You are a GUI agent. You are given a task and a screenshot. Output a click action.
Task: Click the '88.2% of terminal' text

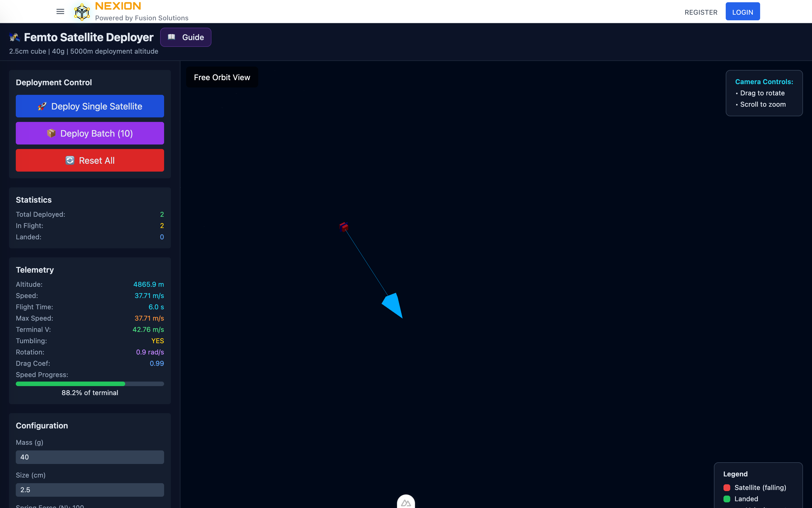tap(90, 393)
